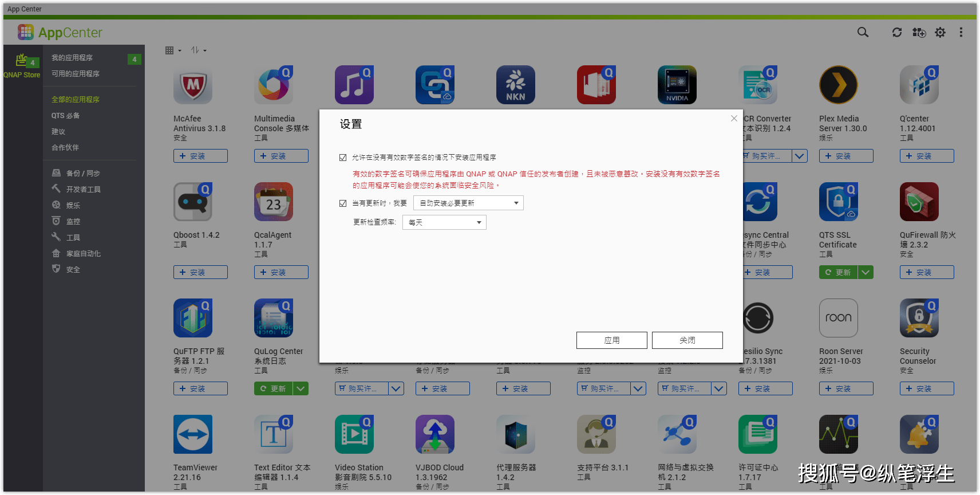Open manual install icon in header
This screenshot has width=980, height=495.
[919, 33]
